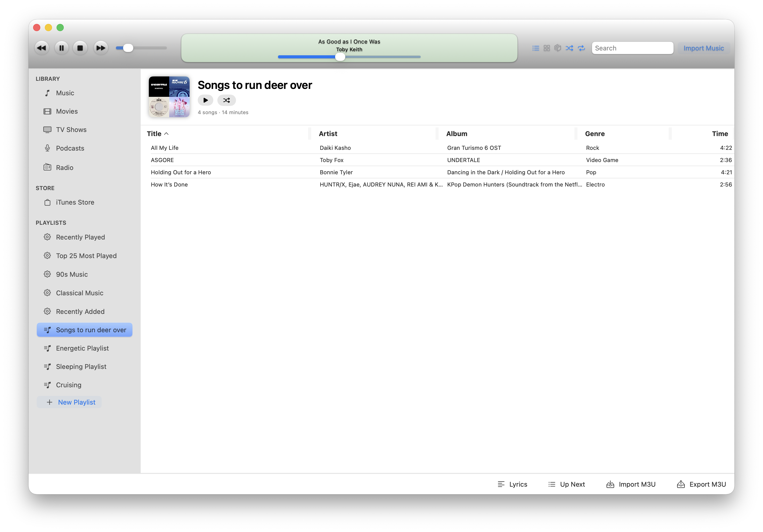Viewport: 763px width, 532px height.
Task: Switch to cover flow view icon
Action: [558, 48]
